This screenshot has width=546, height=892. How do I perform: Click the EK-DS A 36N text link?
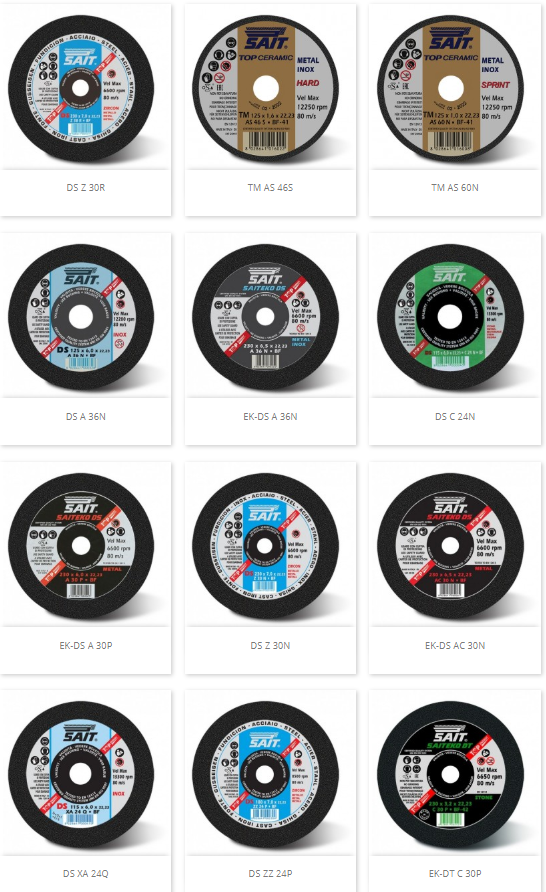(x=270, y=416)
